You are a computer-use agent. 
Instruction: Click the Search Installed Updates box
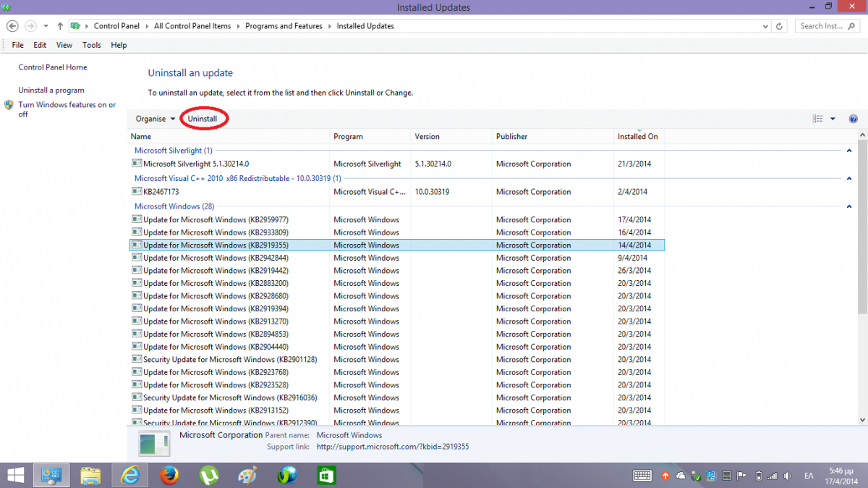click(827, 26)
